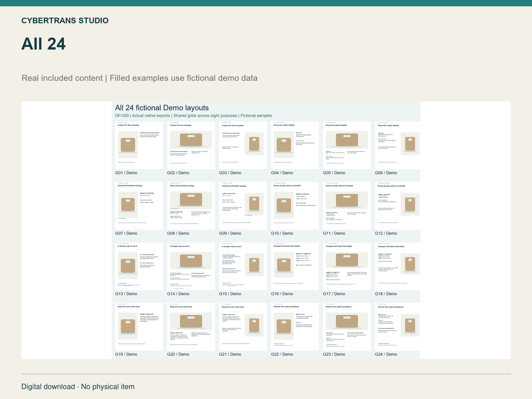Click the G21 / Demo layout thumbnail
Image resolution: width=532 pixels, height=399 pixels.
(x=243, y=327)
